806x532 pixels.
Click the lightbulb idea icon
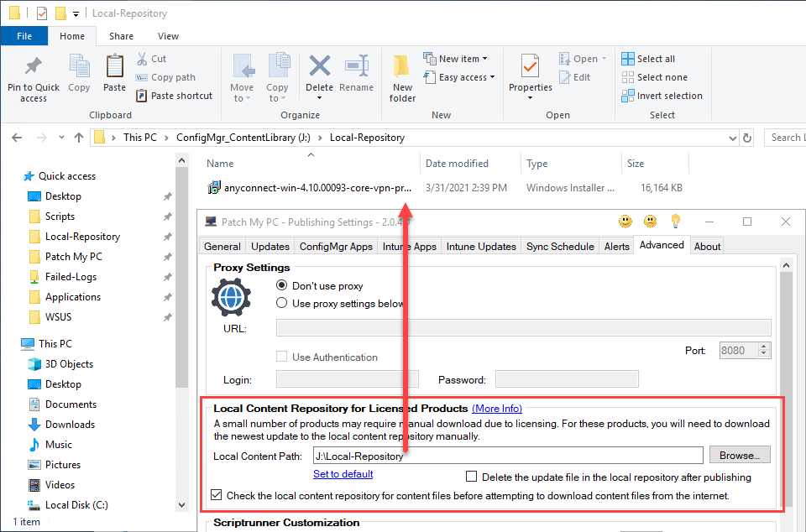point(675,222)
